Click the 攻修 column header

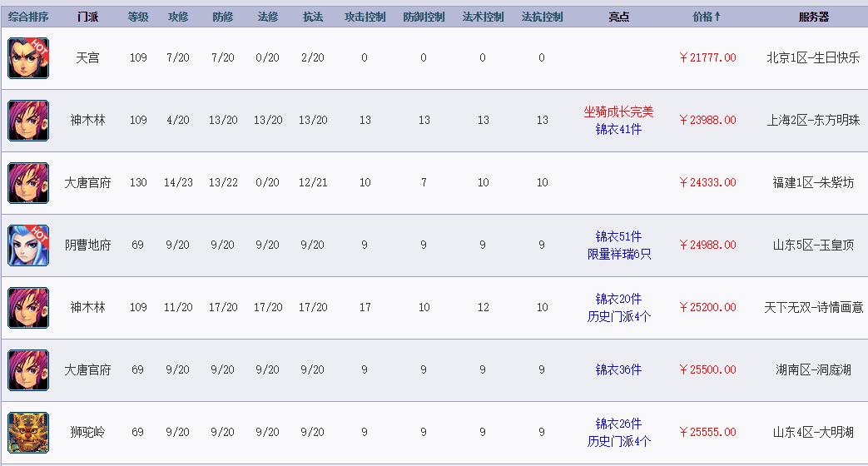[178, 17]
